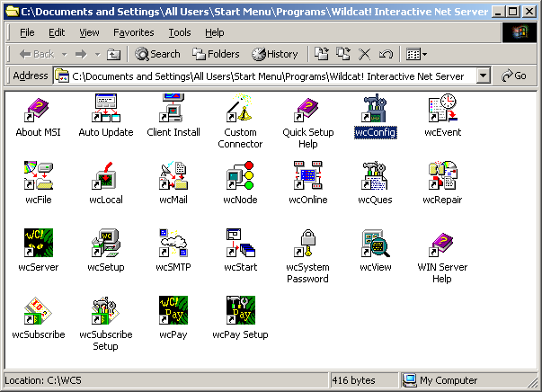Open the Views dropdown button

(x=416, y=54)
